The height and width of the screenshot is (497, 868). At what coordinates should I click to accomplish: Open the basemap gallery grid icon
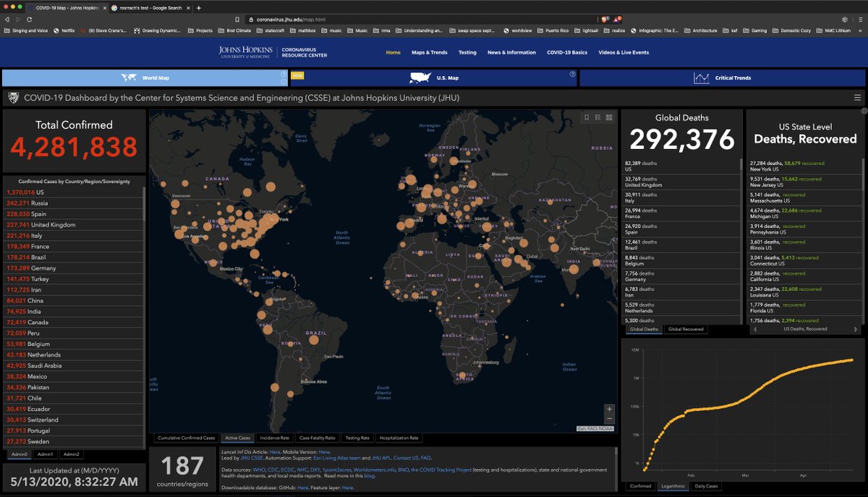tap(610, 117)
